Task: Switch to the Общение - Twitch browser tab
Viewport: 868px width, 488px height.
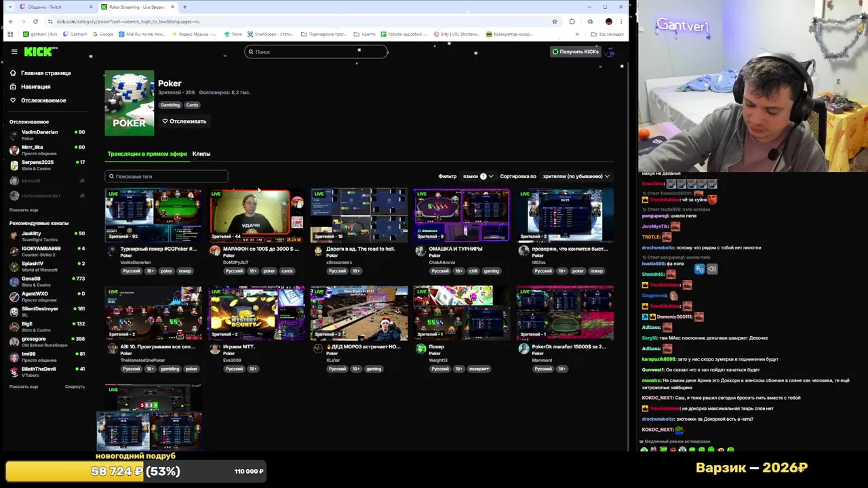Action: tap(56, 7)
